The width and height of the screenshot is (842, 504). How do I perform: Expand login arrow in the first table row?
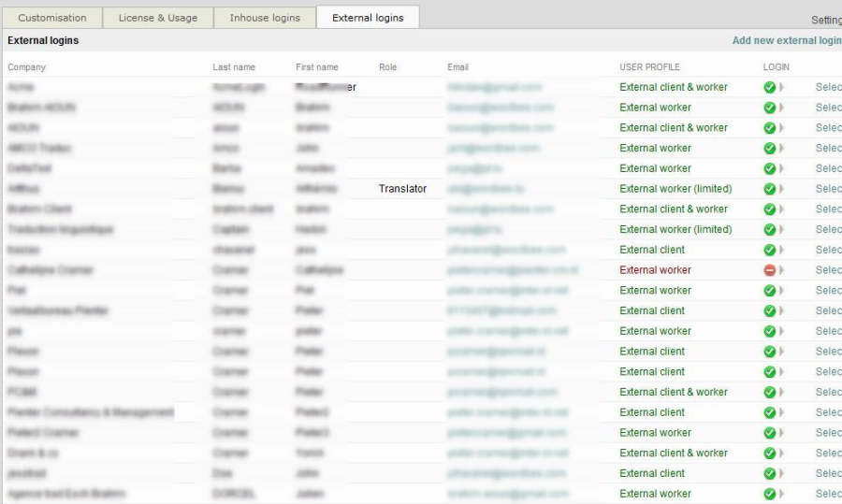point(782,87)
